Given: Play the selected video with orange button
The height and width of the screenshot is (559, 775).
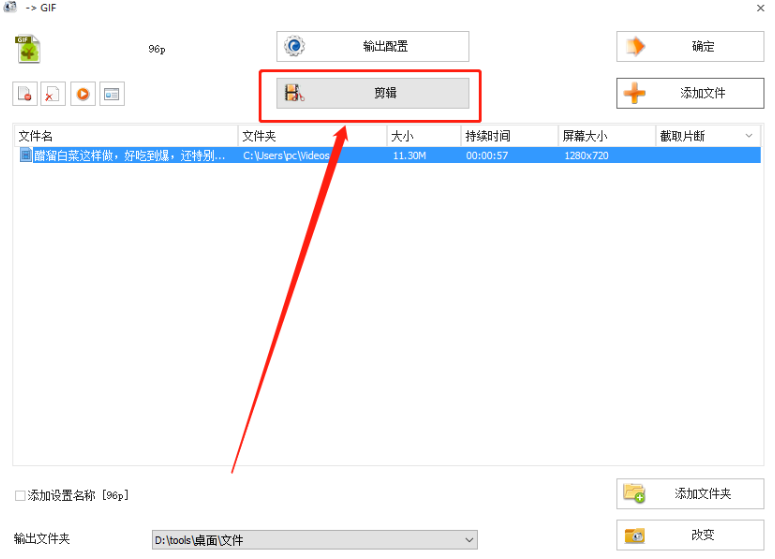Looking at the screenshot, I should coord(83,94).
